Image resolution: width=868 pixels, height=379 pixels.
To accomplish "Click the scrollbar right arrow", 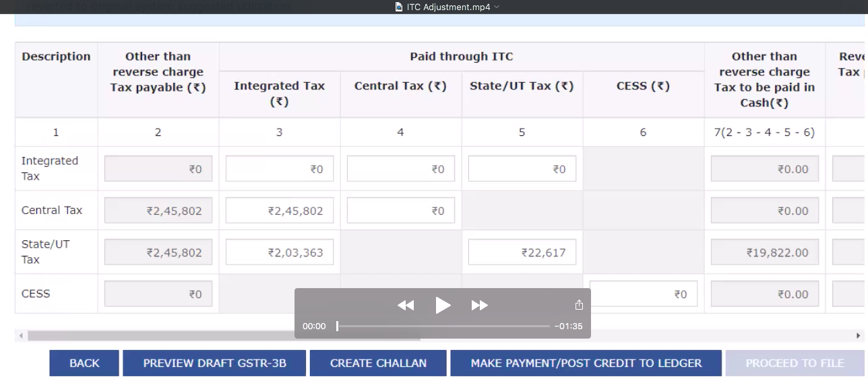I will pos(858,335).
